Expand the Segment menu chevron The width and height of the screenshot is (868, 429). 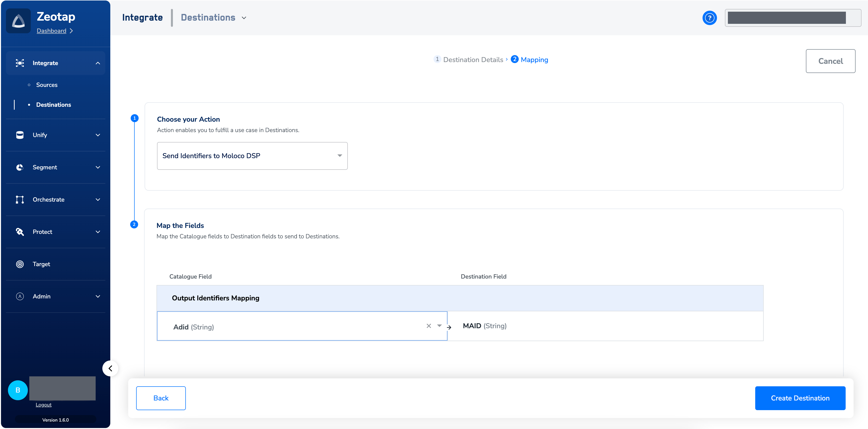point(98,167)
